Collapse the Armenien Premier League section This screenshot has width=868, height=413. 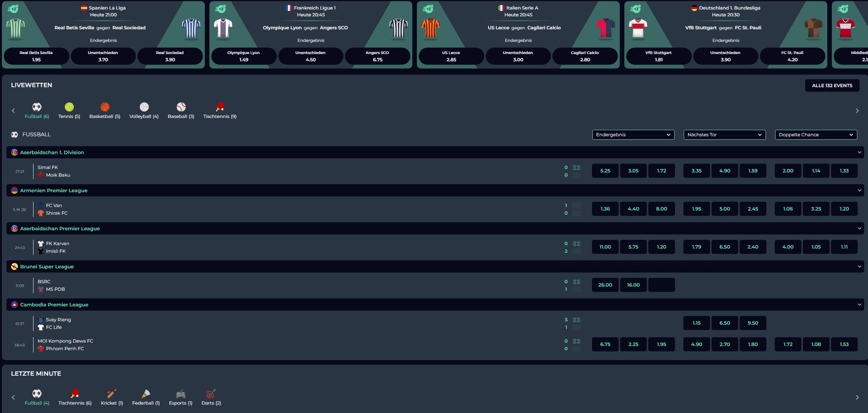[859, 190]
